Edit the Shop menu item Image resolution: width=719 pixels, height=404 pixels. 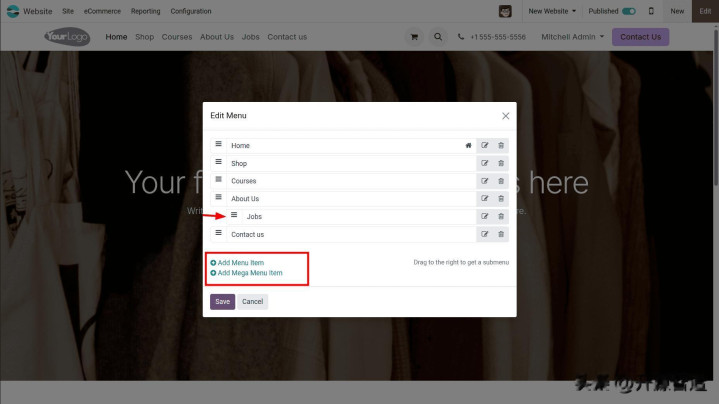485,163
